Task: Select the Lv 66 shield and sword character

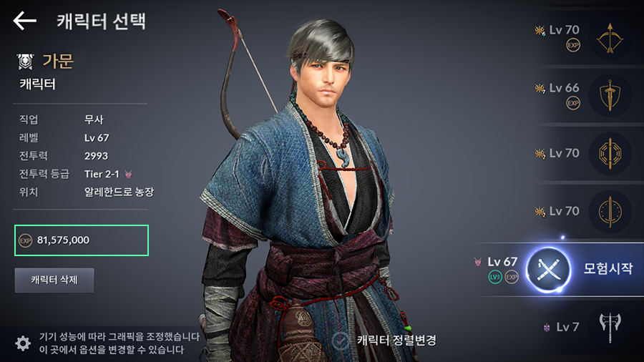Action: pyautogui.click(x=610, y=96)
